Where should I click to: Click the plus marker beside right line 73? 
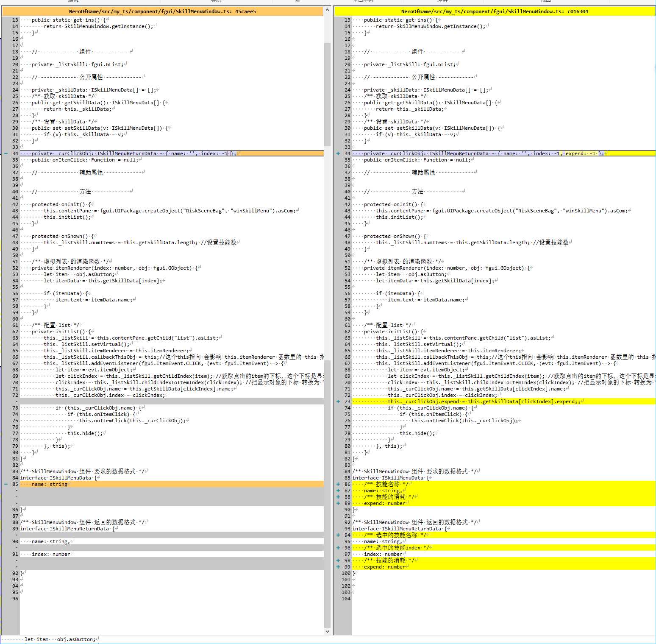[338, 401]
